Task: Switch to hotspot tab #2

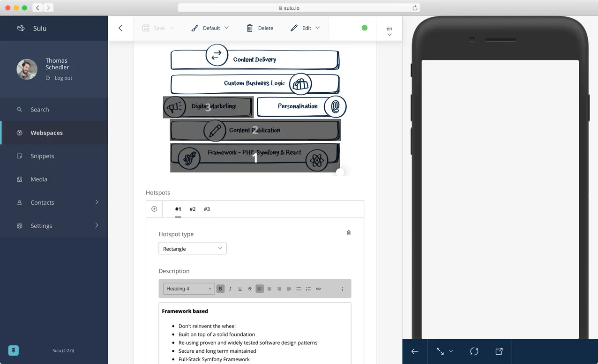Action: 193,209
